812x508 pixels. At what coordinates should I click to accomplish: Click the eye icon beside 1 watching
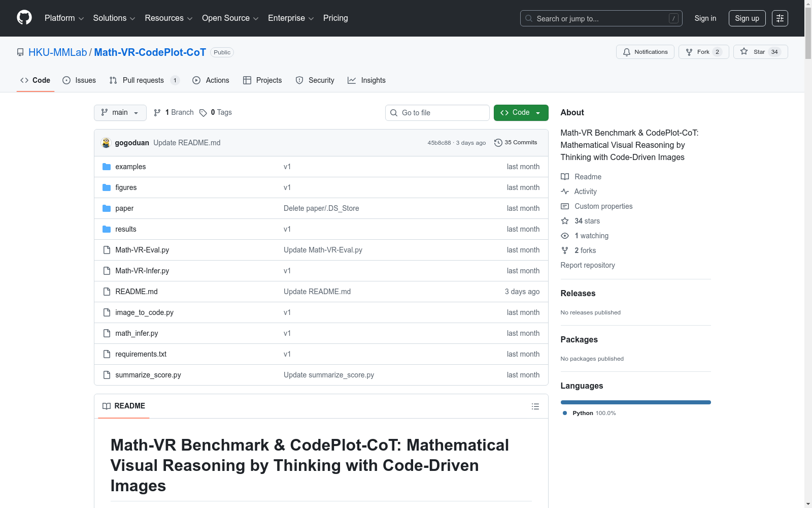point(565,236)
